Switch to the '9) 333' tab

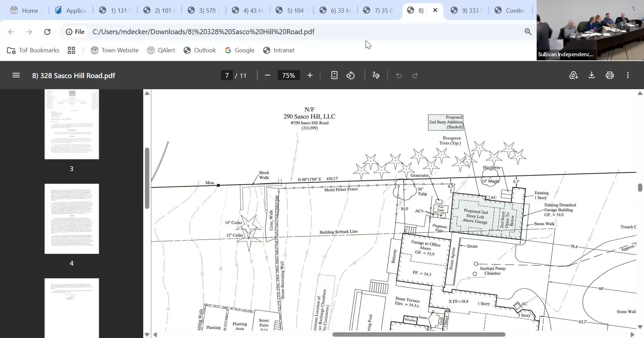[x=467, y=10]
